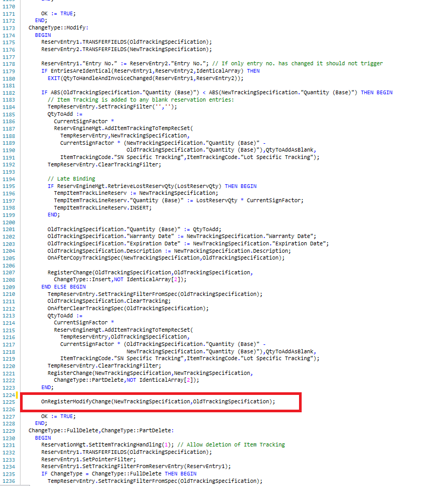The height and width of the screenshot is (486, 448).
Task: Click 'OK := TRUE;' on line 1171
Action: pyautogui.click(x=58, y=14)
